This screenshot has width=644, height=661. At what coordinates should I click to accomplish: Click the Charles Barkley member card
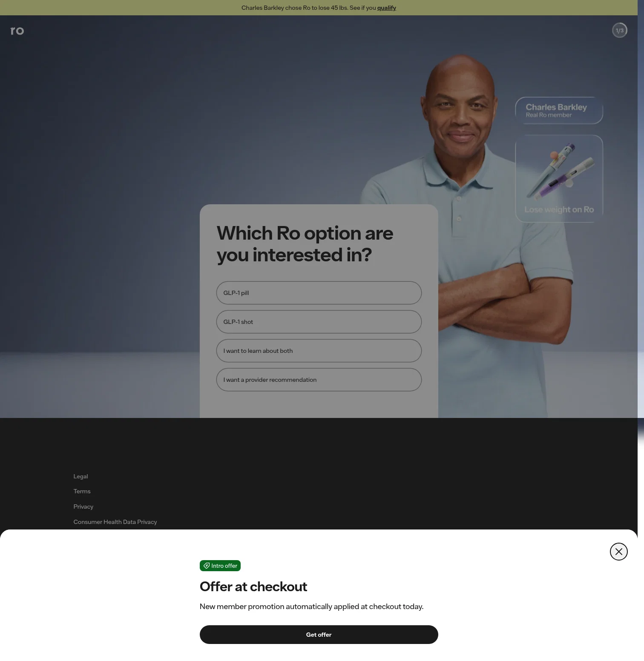tap(559, 111)
